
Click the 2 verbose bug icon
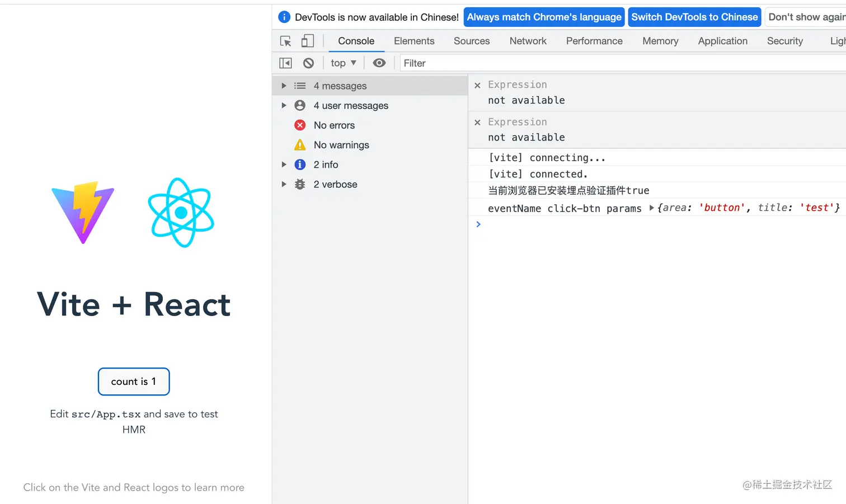pos(300,184)
